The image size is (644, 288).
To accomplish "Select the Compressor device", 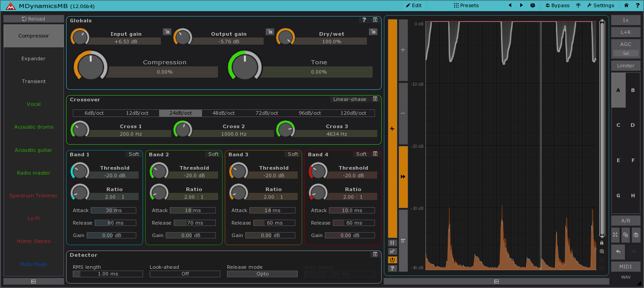I will coord(34,36).
